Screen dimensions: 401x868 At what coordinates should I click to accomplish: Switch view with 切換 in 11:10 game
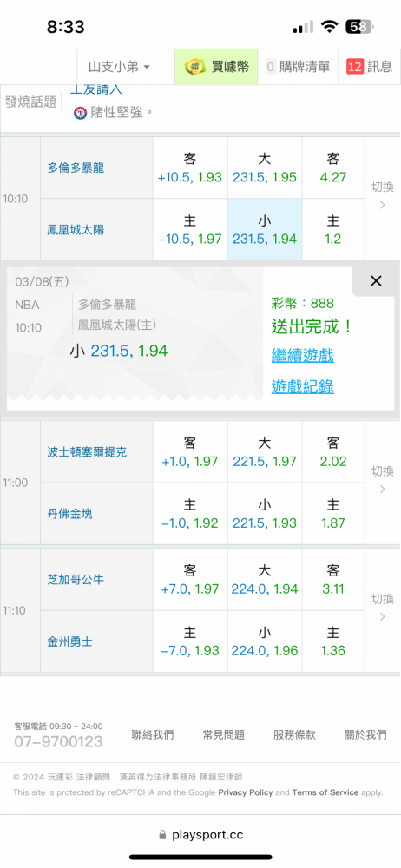tap(383, 608)
